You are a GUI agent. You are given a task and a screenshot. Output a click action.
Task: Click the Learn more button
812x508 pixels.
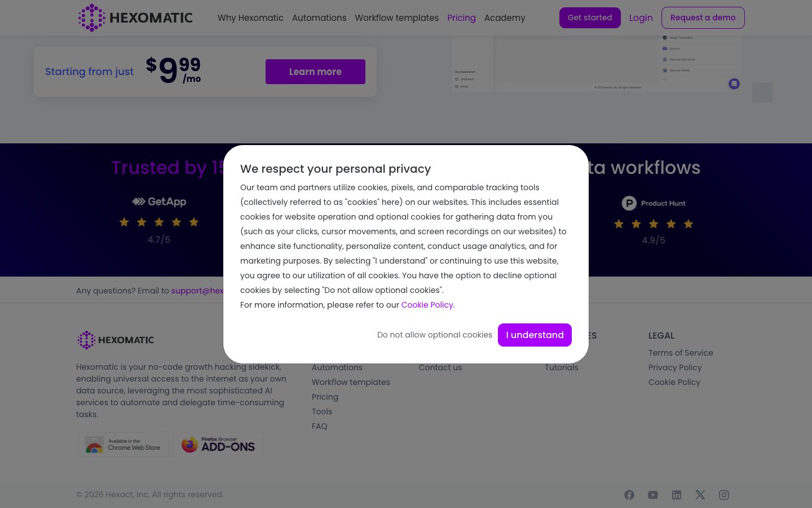(x=315, y=72)
